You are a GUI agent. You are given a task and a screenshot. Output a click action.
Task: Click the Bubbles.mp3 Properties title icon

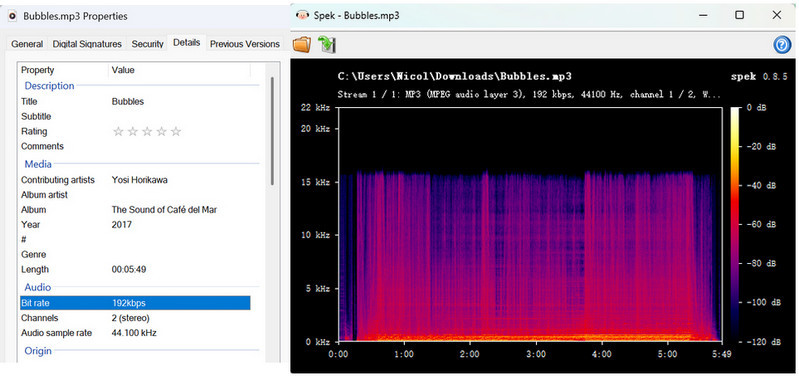pos(13,16)
